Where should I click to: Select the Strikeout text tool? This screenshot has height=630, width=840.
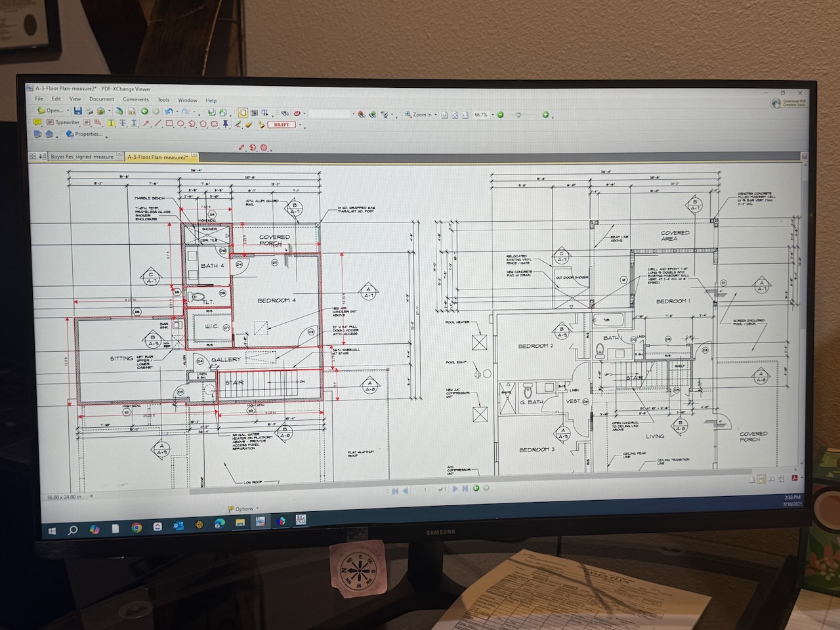(123, 123)
